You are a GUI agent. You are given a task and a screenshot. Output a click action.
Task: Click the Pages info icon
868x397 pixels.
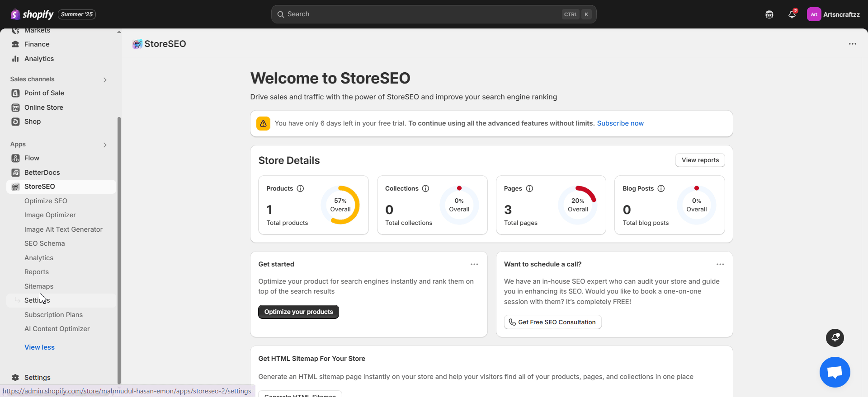point(529,188)
